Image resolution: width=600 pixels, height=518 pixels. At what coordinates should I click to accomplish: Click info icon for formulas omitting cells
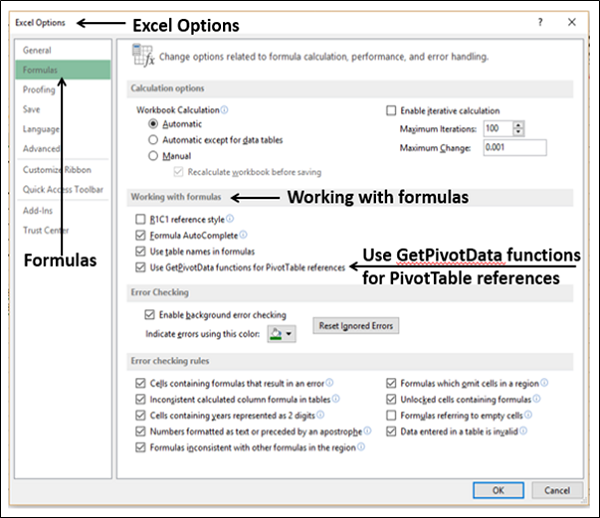pyautogui.click(x=545, y=383)
